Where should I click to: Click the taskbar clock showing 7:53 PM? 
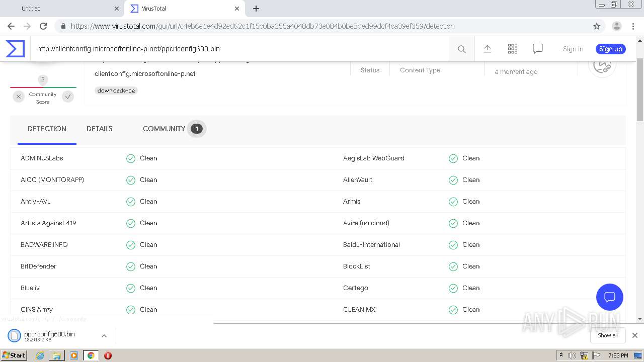click(618, 355)
